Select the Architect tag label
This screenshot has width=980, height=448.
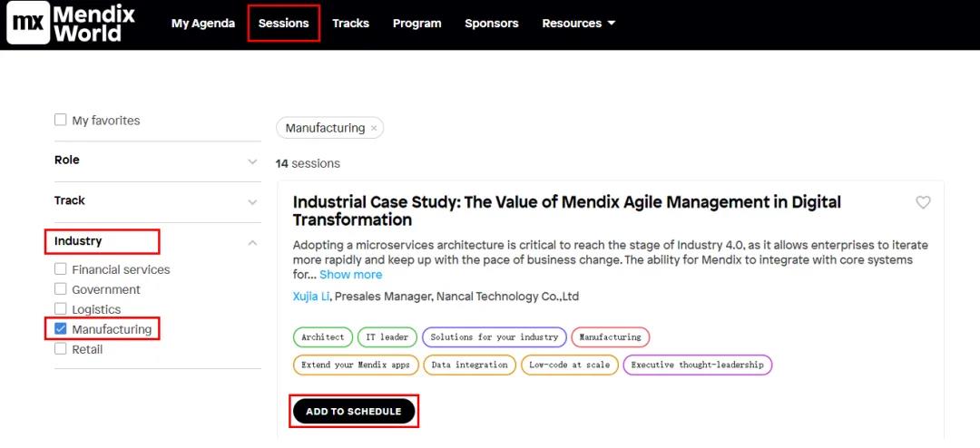(x=323, y=337)
